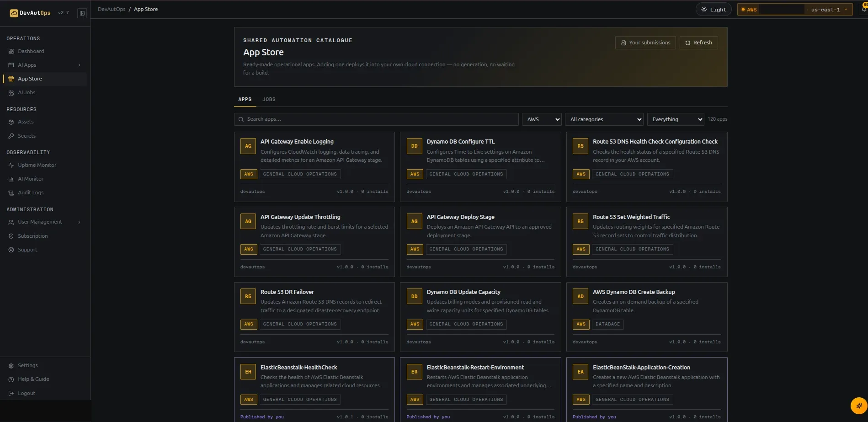
Task: Open the All categories dropdown
Action: tap(604, 119)
